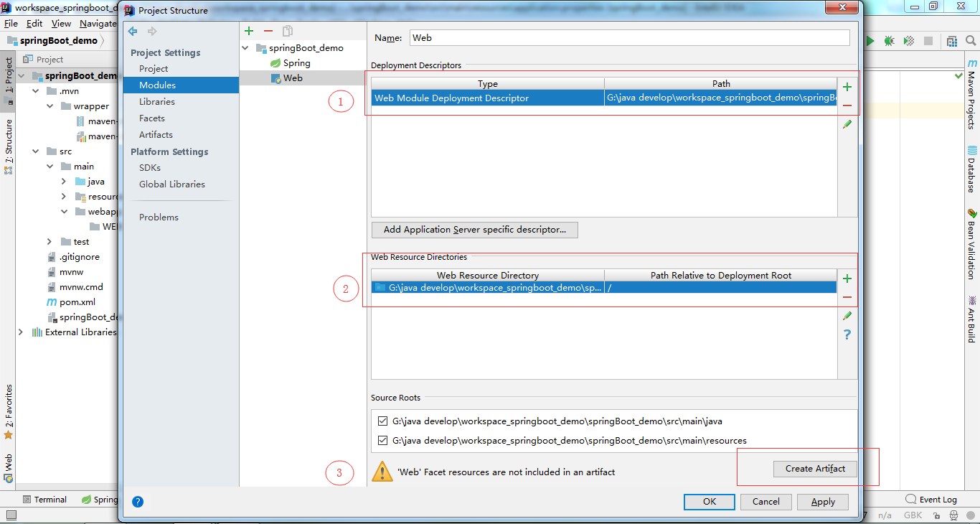Run with coverage icon

pos(909,42)
